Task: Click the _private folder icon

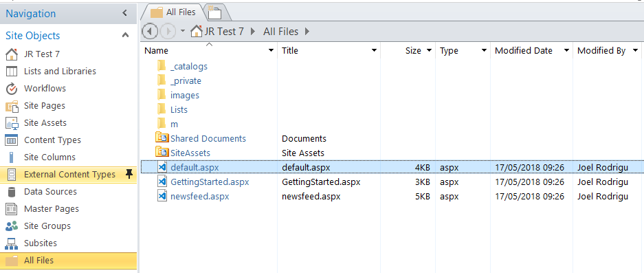Action: coord(162,80)
